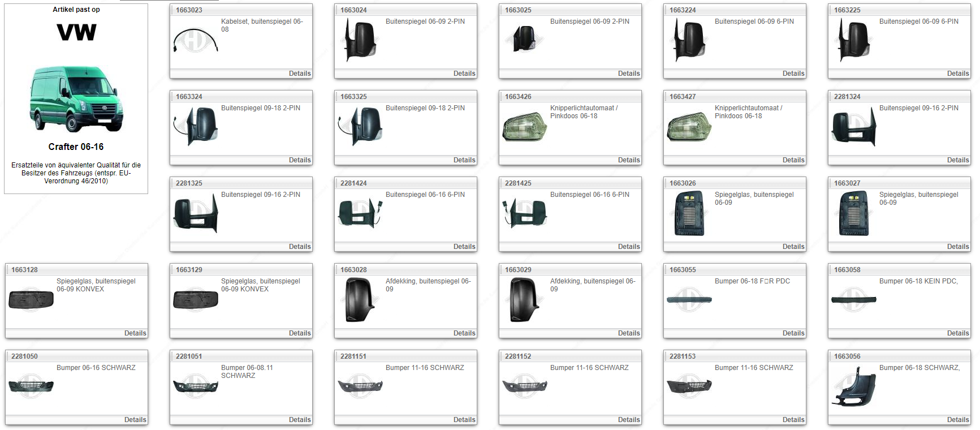Click the 2281325 item number header
The image size is (980, 430).
tap(189, 183)
